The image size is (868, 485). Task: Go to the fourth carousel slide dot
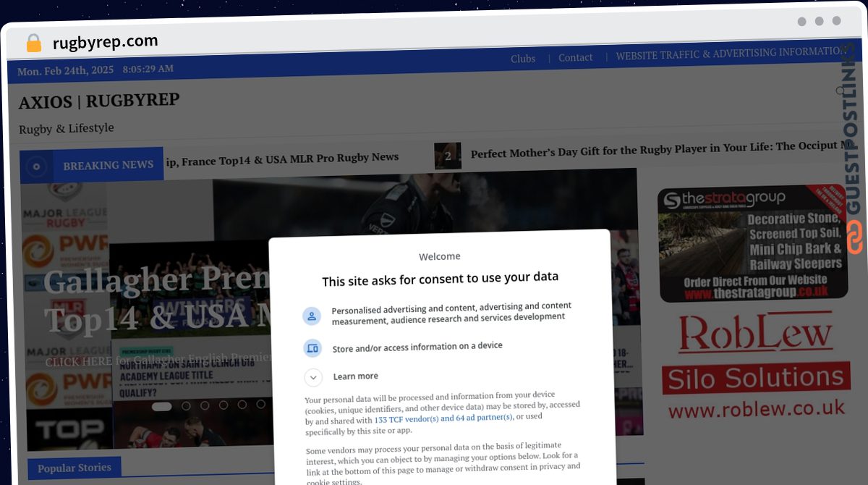click(224, 405)
